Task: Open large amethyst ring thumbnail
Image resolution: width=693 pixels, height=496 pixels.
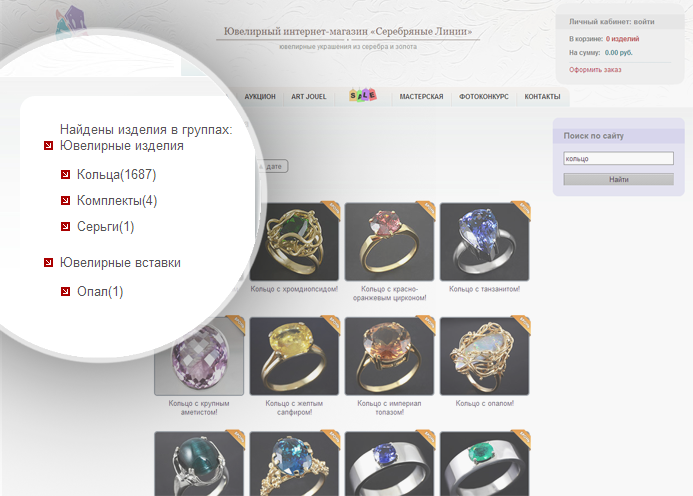Action: click(x=199, y=356)
